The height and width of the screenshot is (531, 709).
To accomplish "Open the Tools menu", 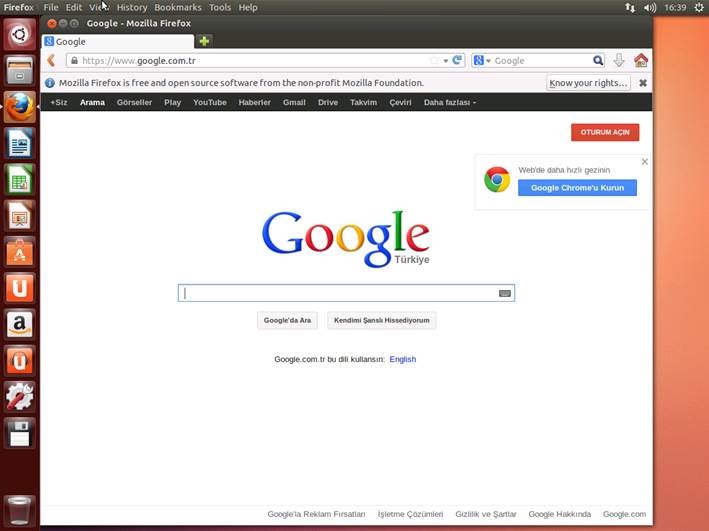I will pos(220,7).
